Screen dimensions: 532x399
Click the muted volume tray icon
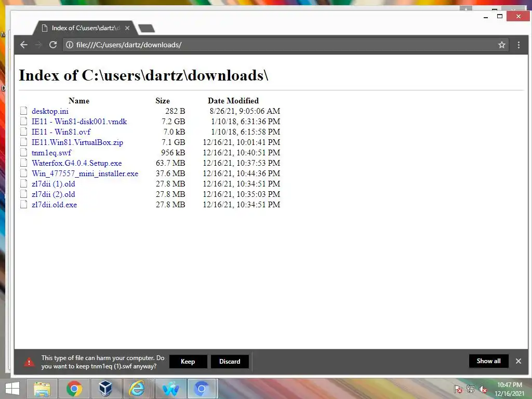pos(483,390)
